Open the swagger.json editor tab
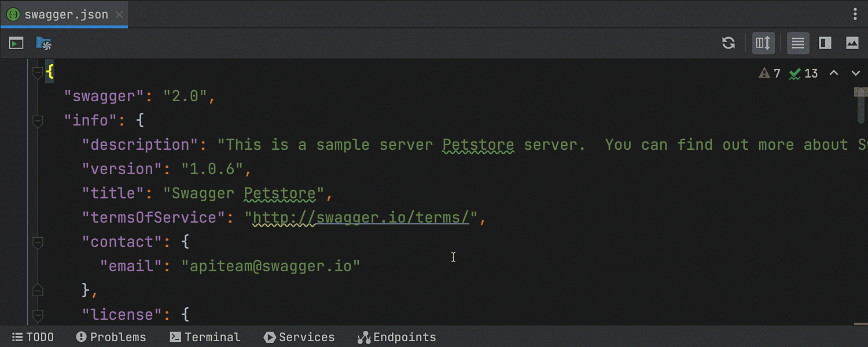868x347 pixels. coord(64,14)
